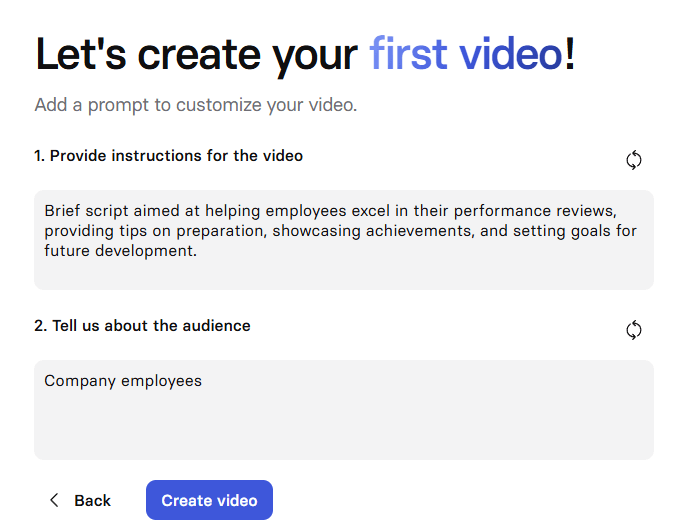The height and width of the screenshot is (532, 687).
Task: Go back using the Back button
Action: coord(80,500)
